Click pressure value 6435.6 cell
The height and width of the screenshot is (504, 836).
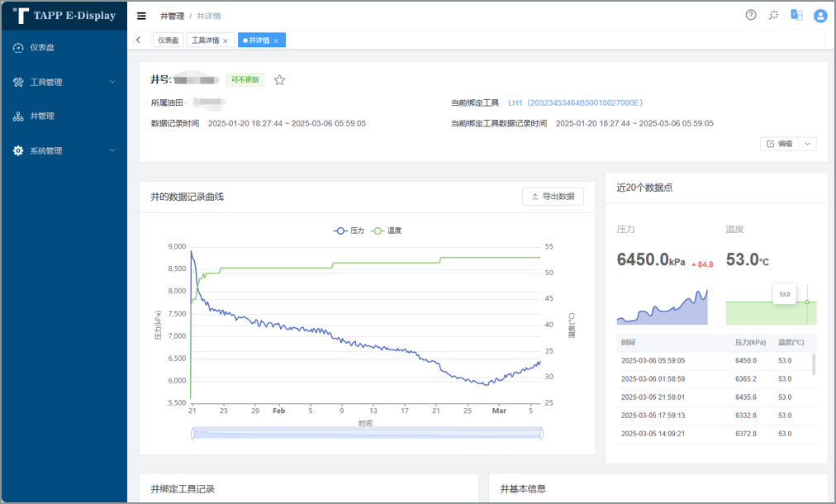746,397
